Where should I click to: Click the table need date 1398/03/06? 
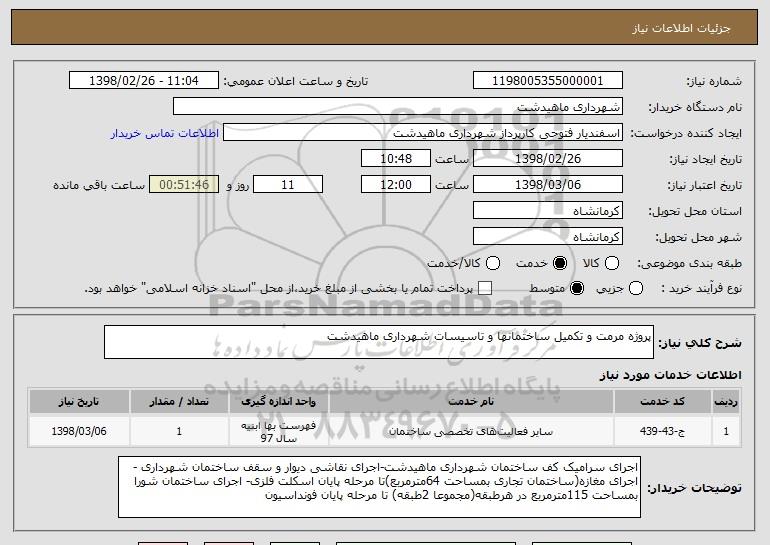(79, 431)
